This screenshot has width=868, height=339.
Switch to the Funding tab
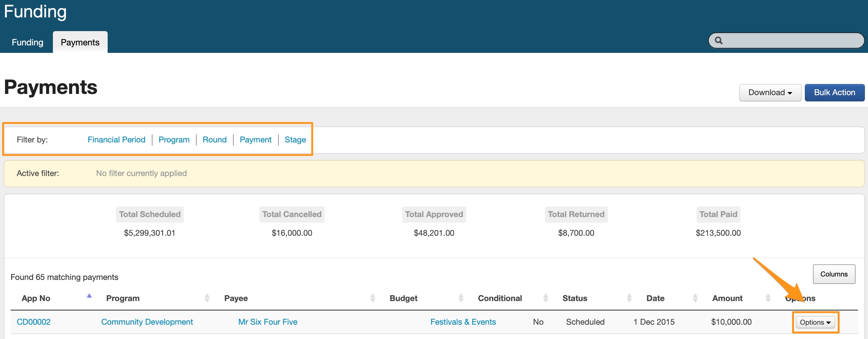pyautogui.click(x=27, y=43)
